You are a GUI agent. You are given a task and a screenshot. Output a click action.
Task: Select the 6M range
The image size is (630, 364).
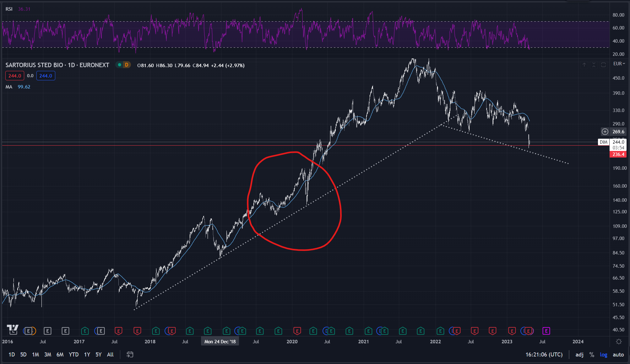tap(60, 355)
